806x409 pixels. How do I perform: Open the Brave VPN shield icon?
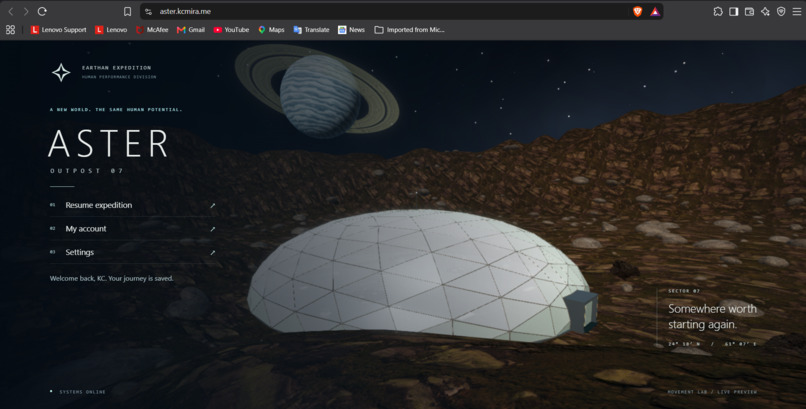point(781,11)
